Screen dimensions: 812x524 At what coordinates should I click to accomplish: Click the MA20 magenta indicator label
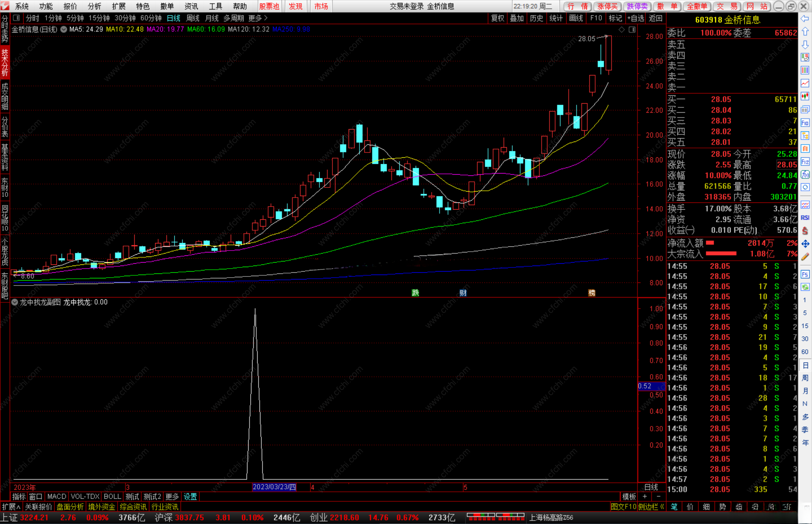(x=165, y=29)
